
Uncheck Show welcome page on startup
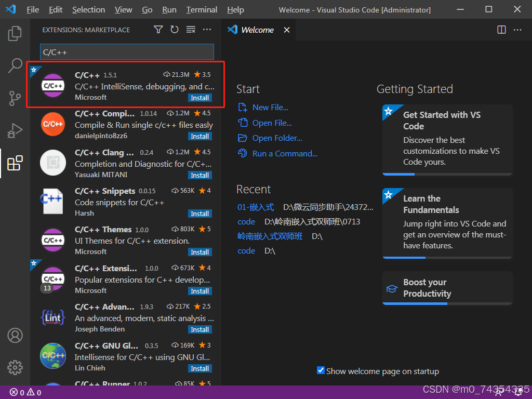click(x=321, y=370)
